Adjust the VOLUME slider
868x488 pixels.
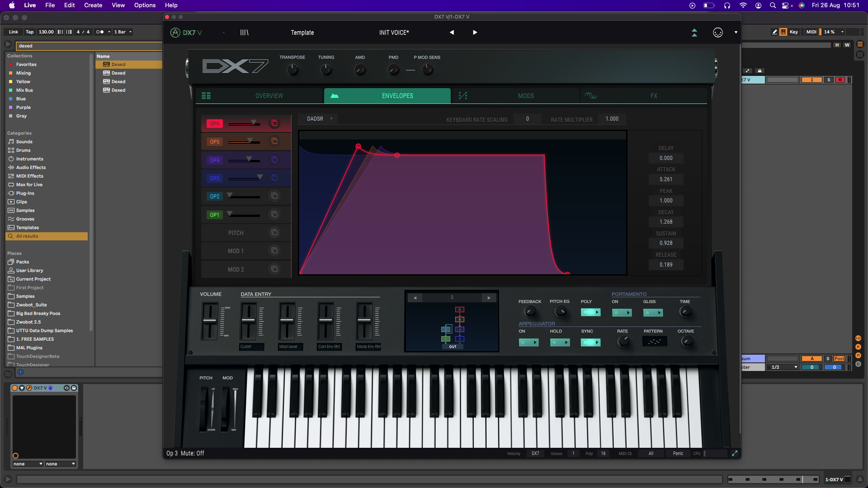point(210,321)
